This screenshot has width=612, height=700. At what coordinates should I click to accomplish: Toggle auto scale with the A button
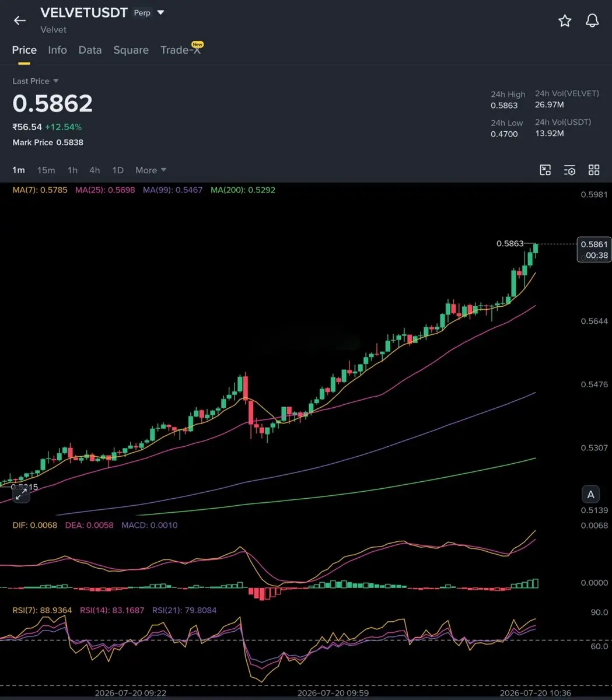590,495
